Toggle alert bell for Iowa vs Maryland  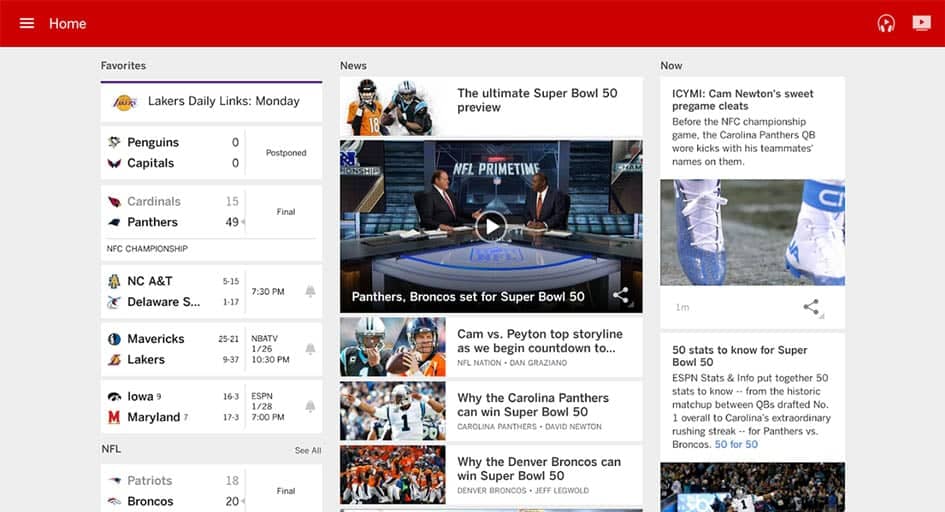pyautogui.click(x=310, y=407)
